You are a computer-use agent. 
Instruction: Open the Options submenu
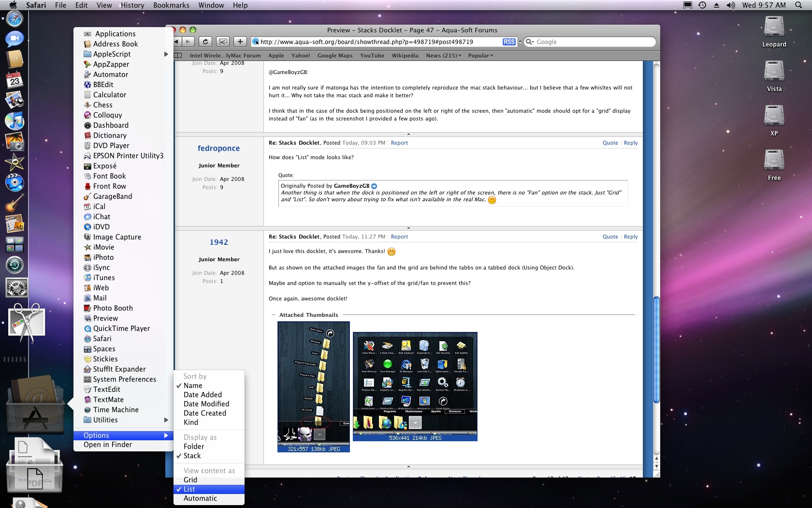123,435
